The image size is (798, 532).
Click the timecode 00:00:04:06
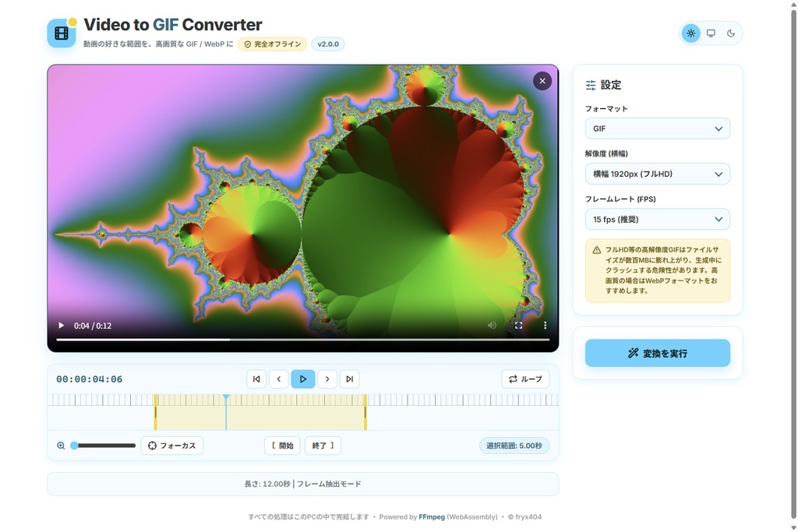click(x=90, y=379)
